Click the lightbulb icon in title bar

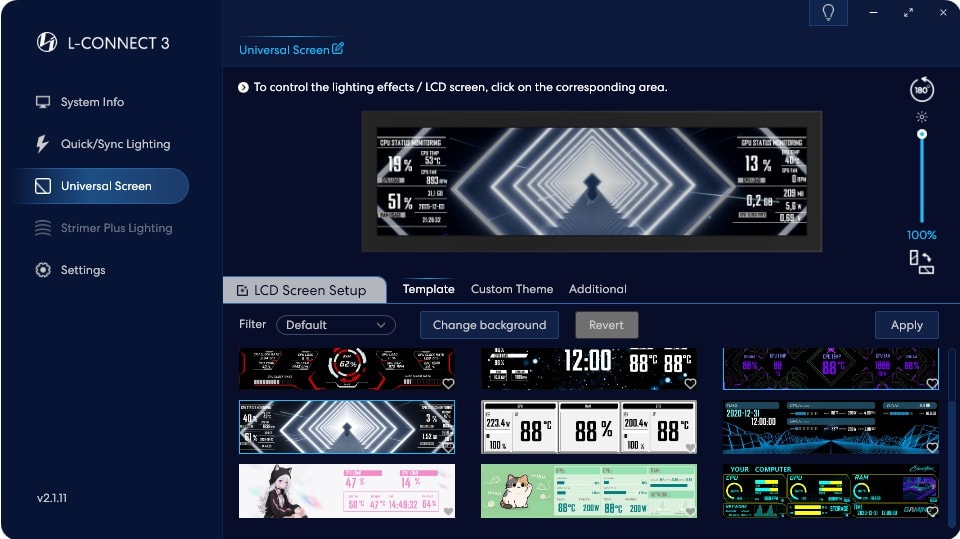tap(828, 12)
